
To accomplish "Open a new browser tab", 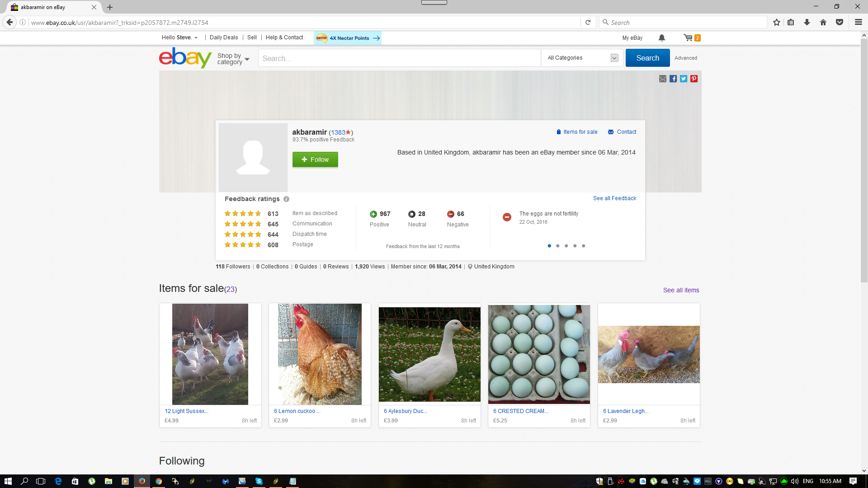I will click(x=110, y=7).
